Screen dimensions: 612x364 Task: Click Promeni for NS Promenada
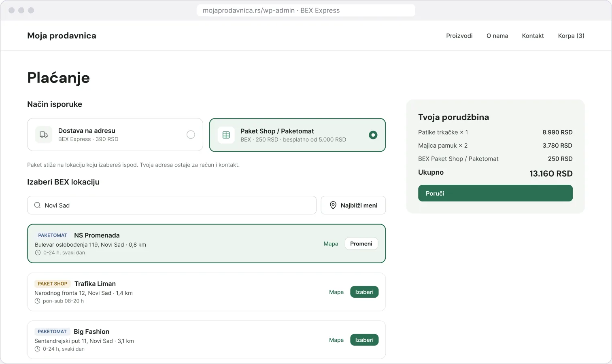pos(361,243)
